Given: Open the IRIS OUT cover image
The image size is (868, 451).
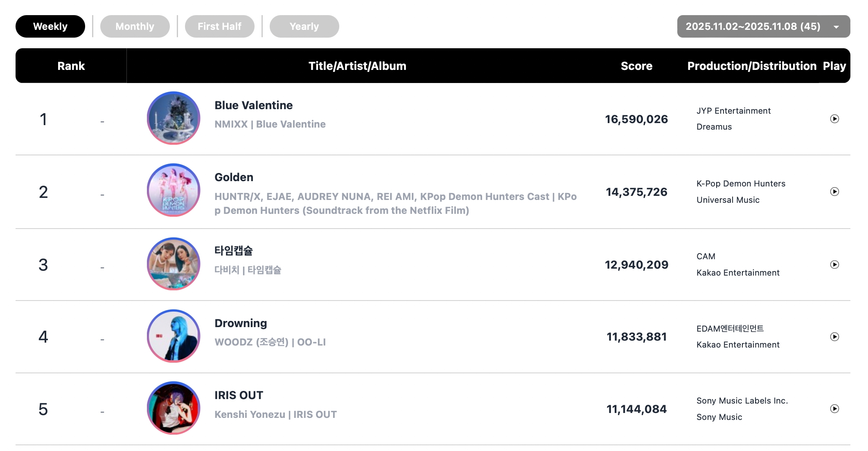Looking at the screenshot, I should 174,408.
